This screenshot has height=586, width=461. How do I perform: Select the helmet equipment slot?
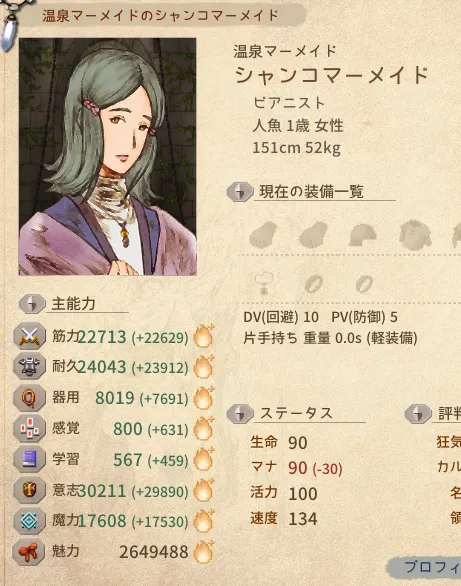363,235
